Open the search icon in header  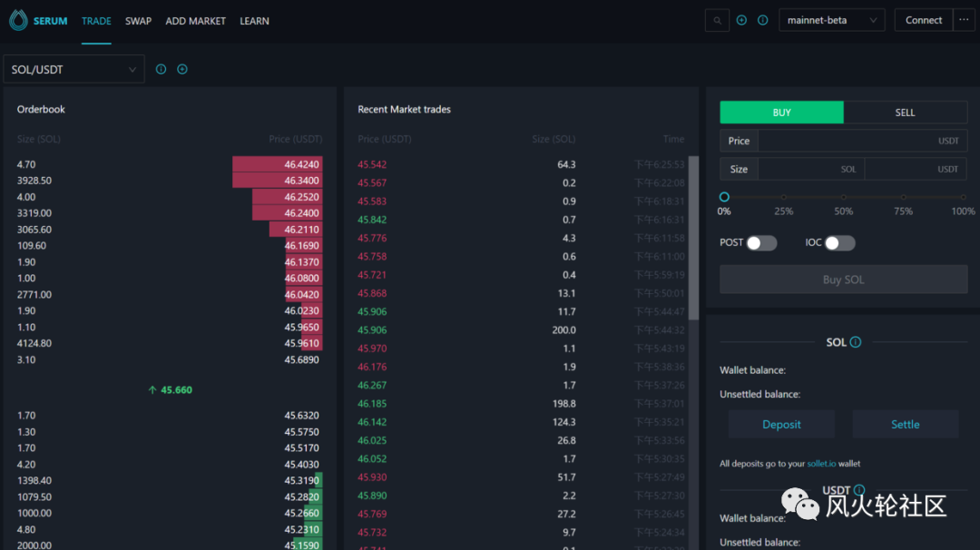pos(717,21)
